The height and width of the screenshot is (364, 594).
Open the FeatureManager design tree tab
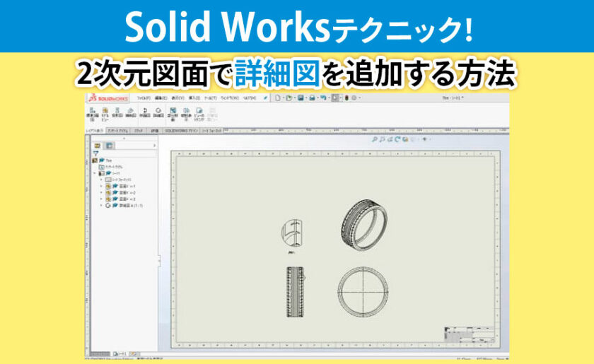98,146
